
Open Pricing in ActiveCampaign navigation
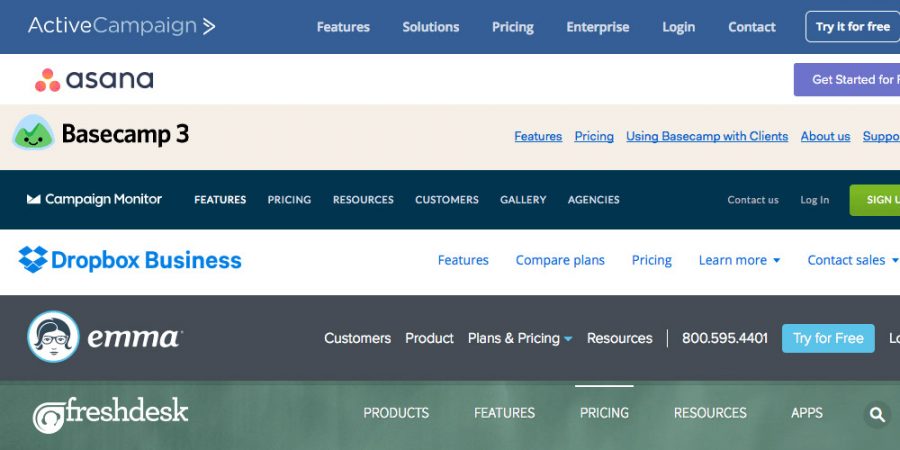point(513,27)
